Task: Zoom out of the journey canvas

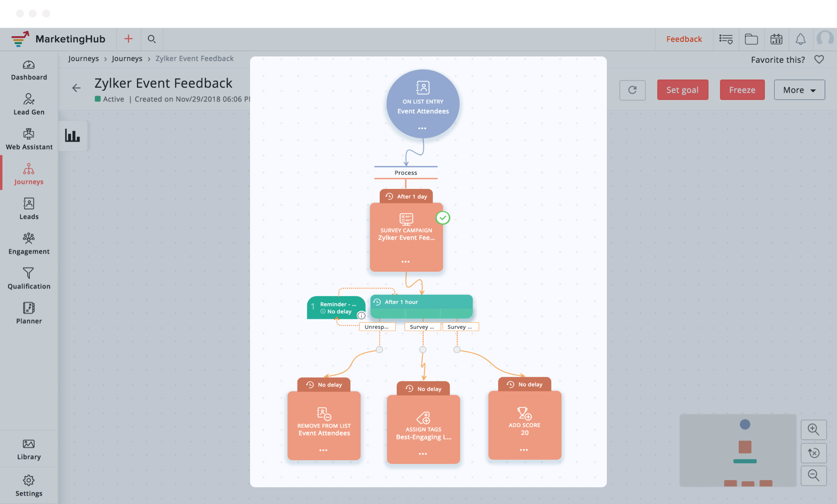Action: tap(813, 475)
